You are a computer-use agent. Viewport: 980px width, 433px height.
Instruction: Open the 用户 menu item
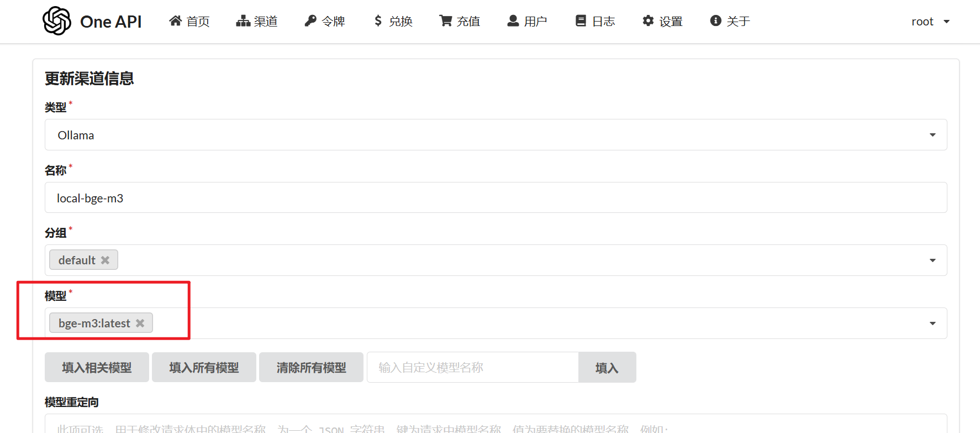tap(527, 21)
